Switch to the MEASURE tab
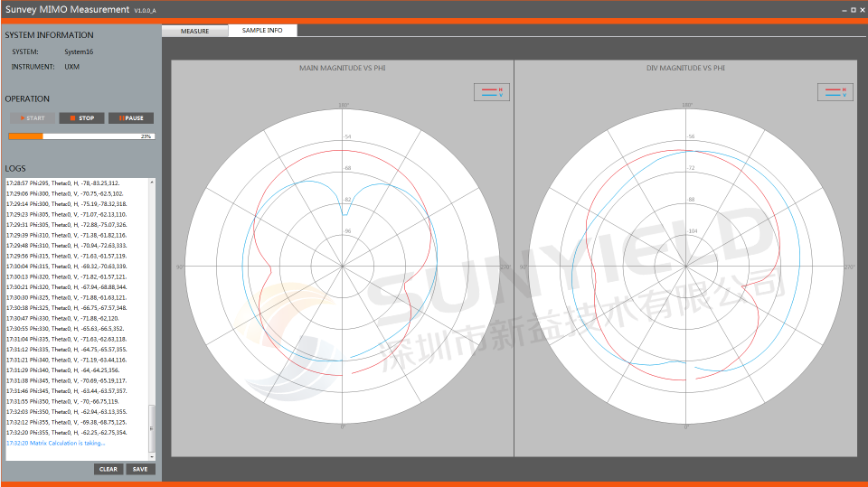Screen dimensions: 868x487 tap(194, 31)
